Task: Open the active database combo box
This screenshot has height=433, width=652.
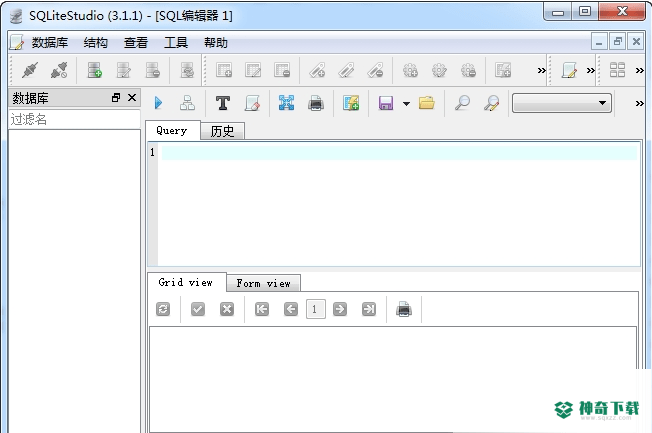Action: (x=562, y=103)
